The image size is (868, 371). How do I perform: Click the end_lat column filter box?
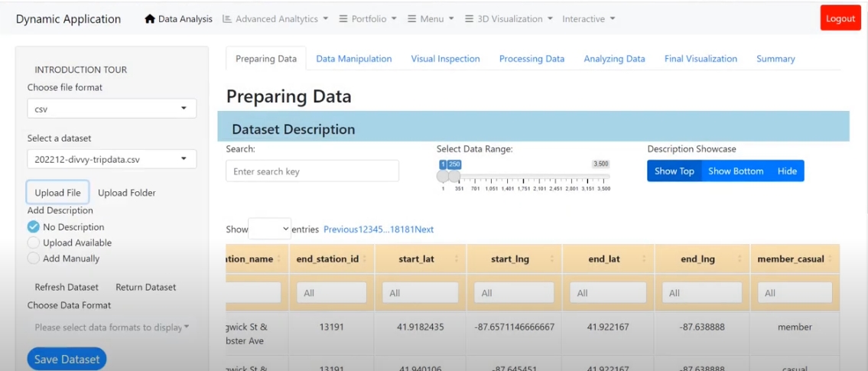coord(609,293)
